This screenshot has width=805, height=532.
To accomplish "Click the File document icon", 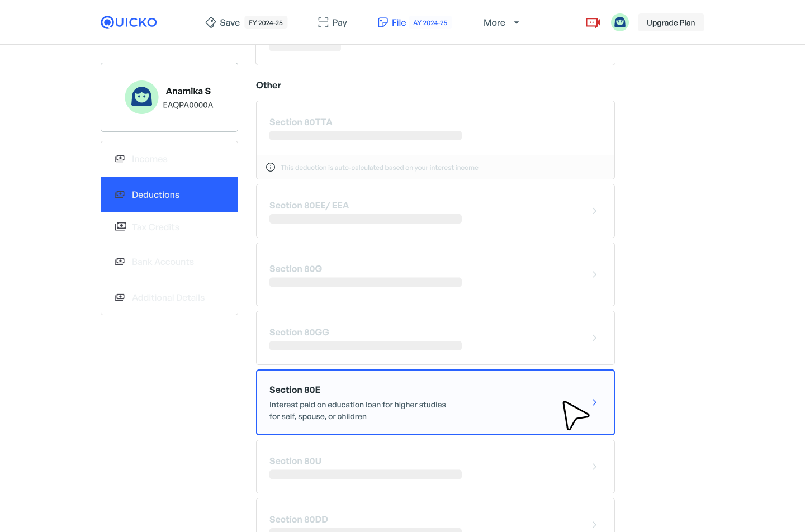I will tap(383, 22).
